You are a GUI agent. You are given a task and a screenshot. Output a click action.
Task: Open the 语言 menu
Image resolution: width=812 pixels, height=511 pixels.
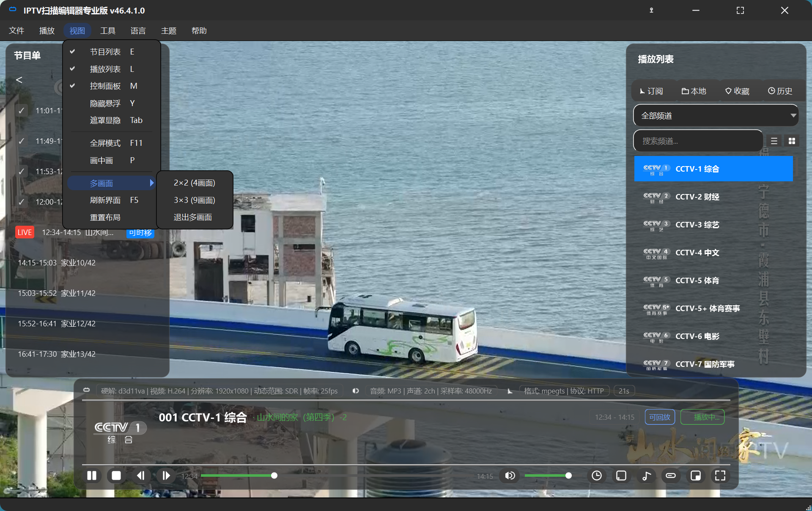tap(138, 31)
